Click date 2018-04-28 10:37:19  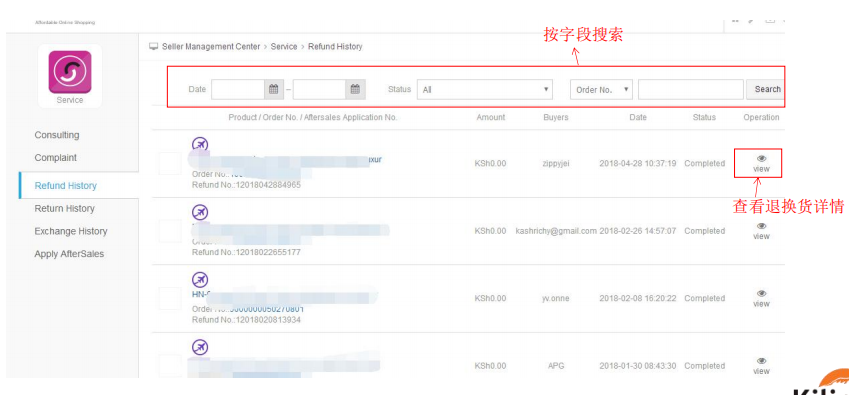[x=638, y=163]
